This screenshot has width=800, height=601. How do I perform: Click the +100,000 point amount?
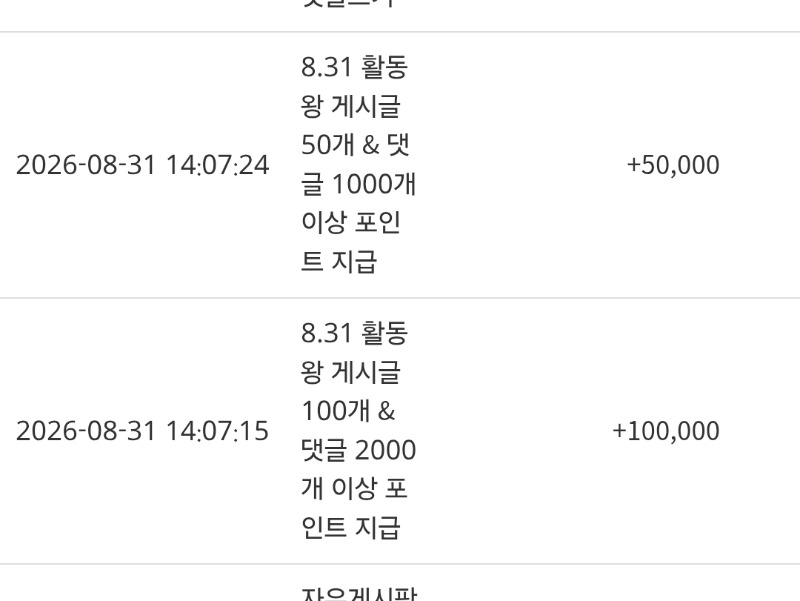click(666, 431)
